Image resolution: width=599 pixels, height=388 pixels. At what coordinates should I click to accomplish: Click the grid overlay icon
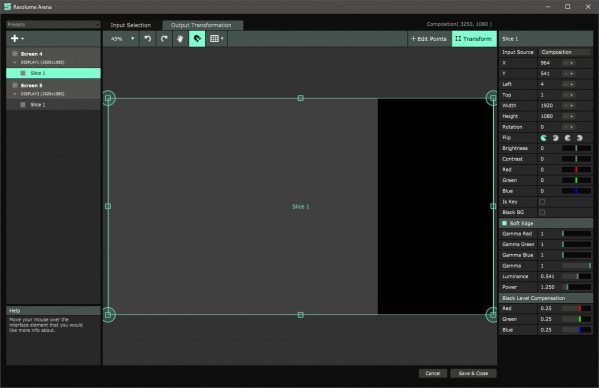(x=214, y=39)
